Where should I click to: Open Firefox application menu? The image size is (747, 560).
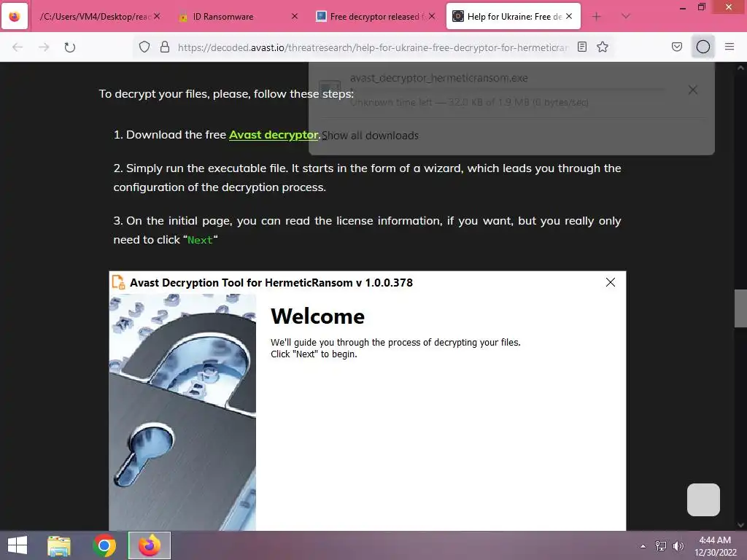coord(729,47)
